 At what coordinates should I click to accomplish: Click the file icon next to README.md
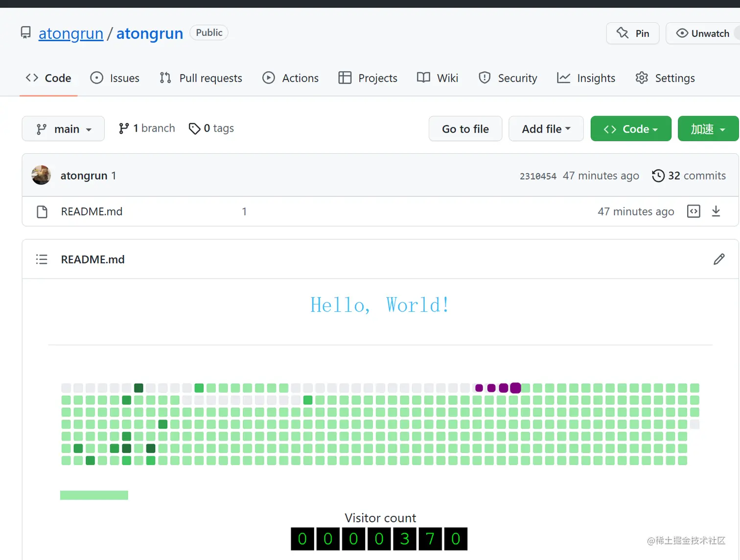tap(42, 212)
